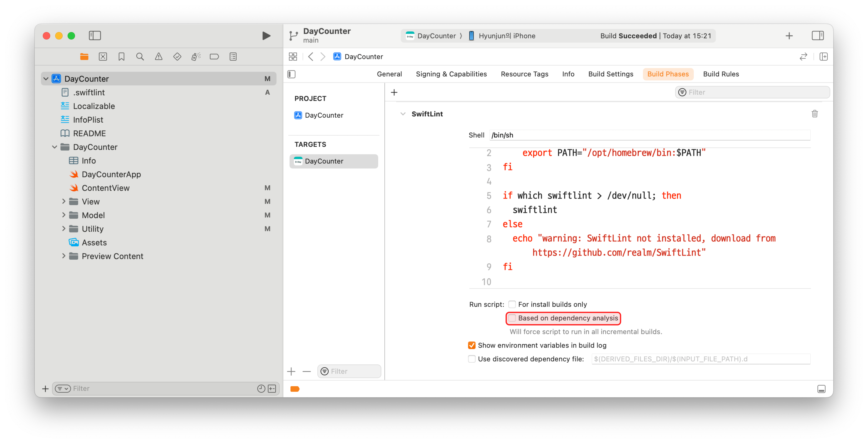Click the Shell path input field
868x443 pixels.
(649, 135)
